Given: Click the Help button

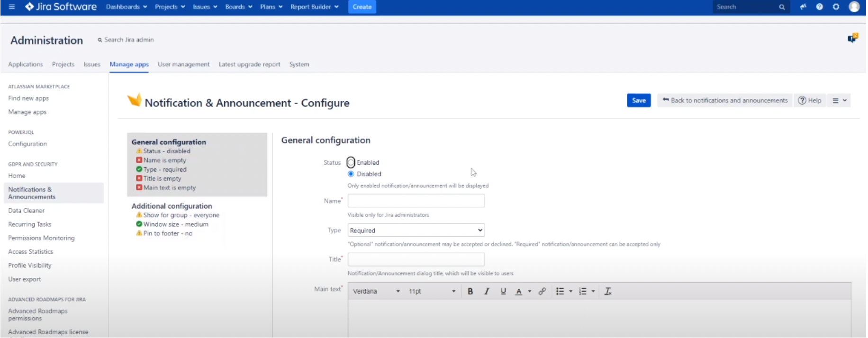Looking at the screenshot, I should click(x=810, y=100).
